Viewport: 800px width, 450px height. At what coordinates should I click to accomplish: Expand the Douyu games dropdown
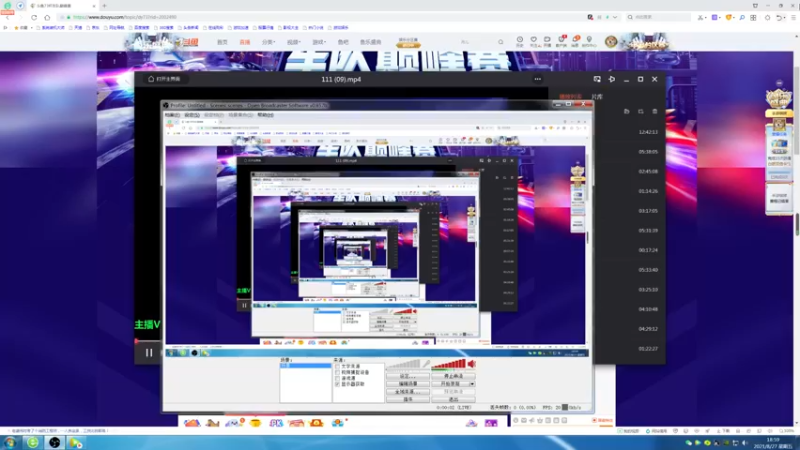pos(319,42)
